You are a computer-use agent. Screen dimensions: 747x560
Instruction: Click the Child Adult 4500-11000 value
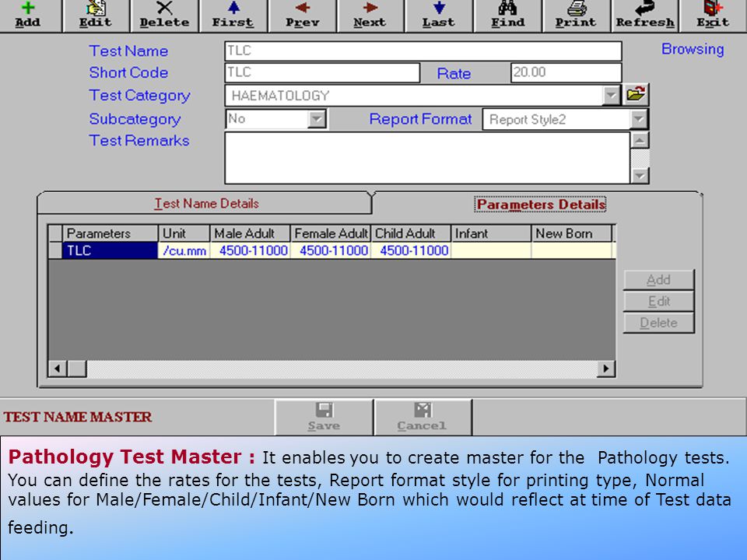(x=411, y=250)
